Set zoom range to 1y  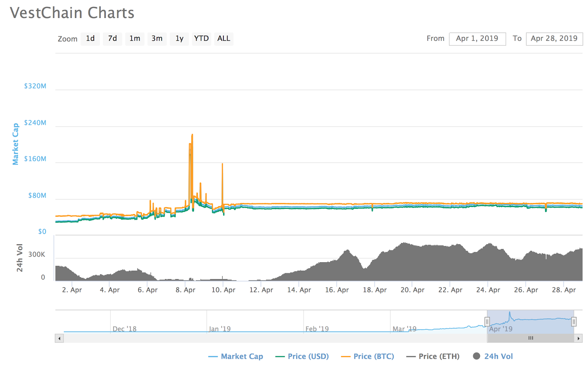(179, 39)
